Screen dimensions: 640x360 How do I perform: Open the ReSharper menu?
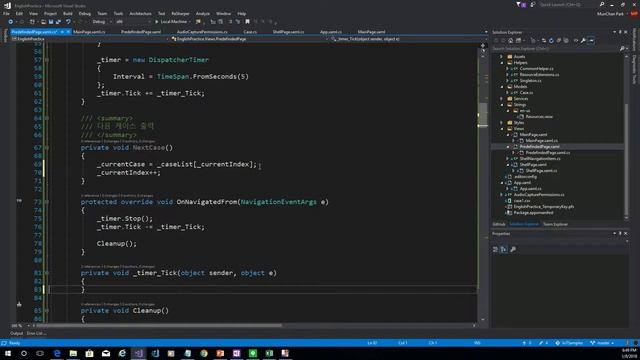pos(180,13)
